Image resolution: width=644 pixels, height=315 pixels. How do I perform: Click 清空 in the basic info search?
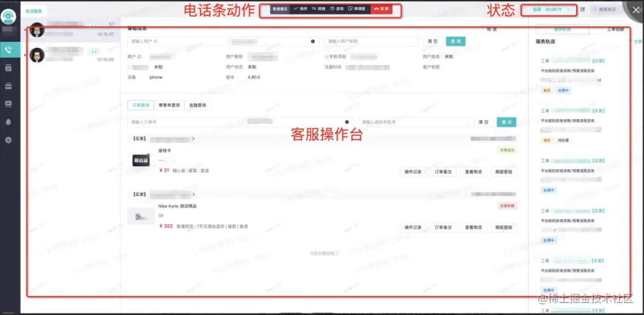(432, 42)
